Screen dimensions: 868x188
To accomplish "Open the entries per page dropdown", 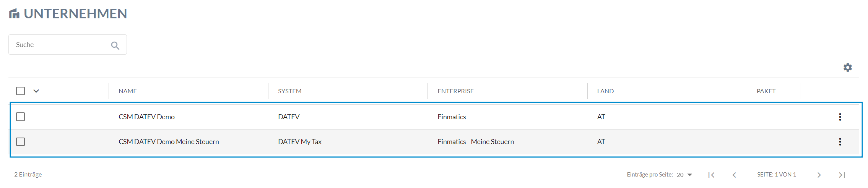I will (x=684, y=175).
